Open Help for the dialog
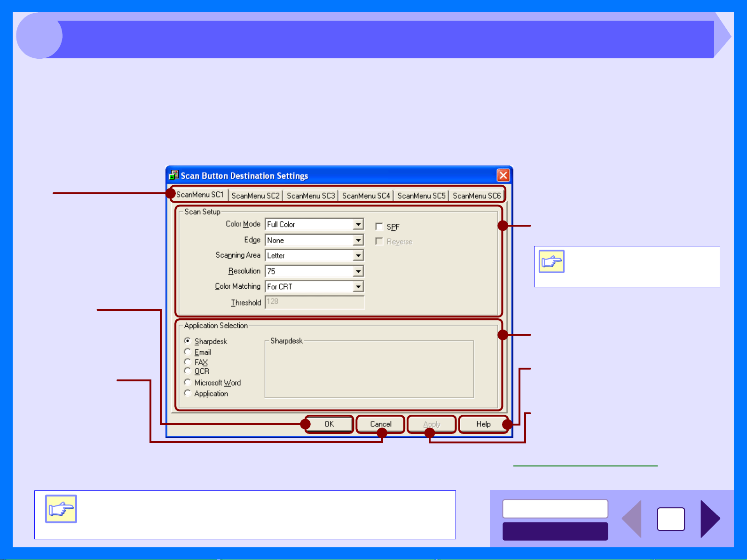 click(483, 424)
